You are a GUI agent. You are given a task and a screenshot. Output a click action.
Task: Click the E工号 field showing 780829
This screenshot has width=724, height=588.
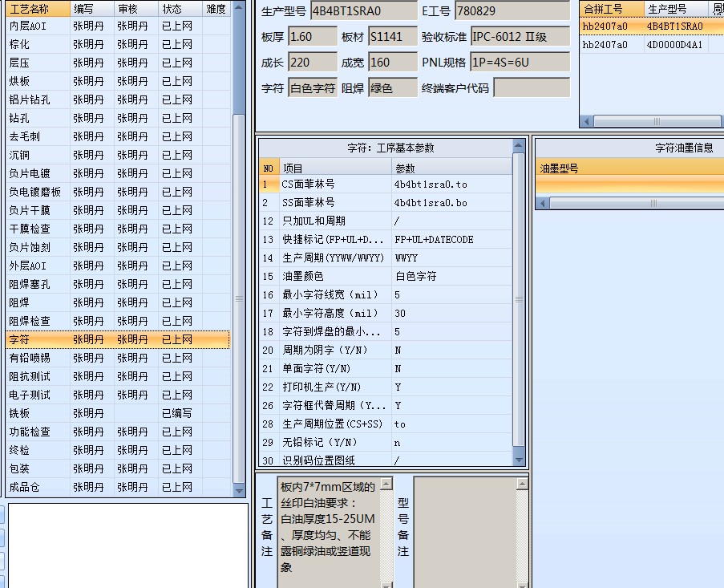point(512,10)
